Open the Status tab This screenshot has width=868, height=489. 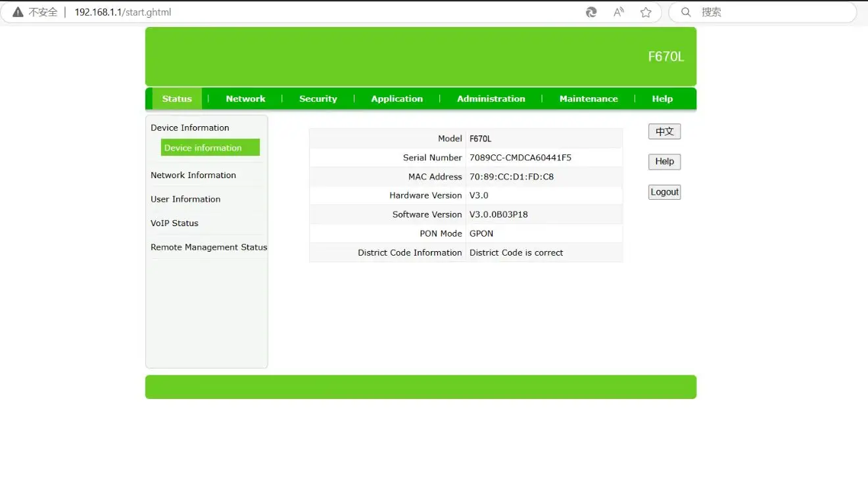[x=177, y=99]
